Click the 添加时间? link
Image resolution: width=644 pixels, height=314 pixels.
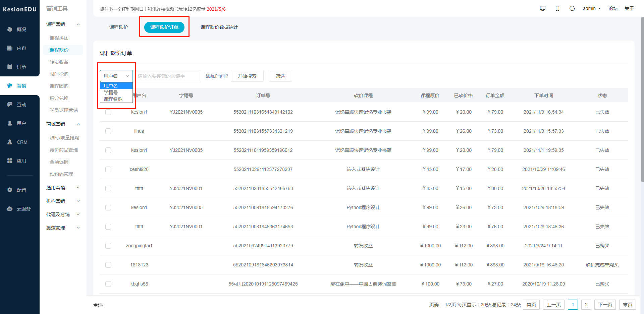click(x=217, y=76)
